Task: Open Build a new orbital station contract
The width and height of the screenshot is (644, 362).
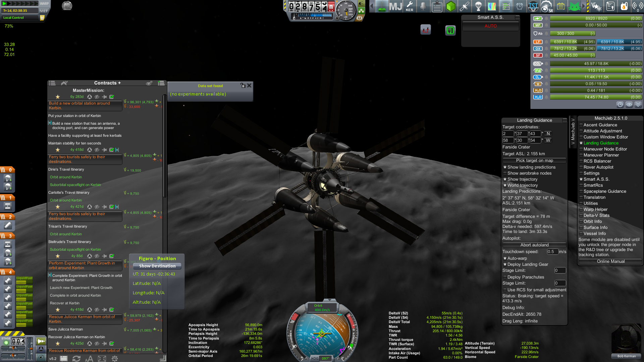Action: pyautogui.click(x=85, y=106)
